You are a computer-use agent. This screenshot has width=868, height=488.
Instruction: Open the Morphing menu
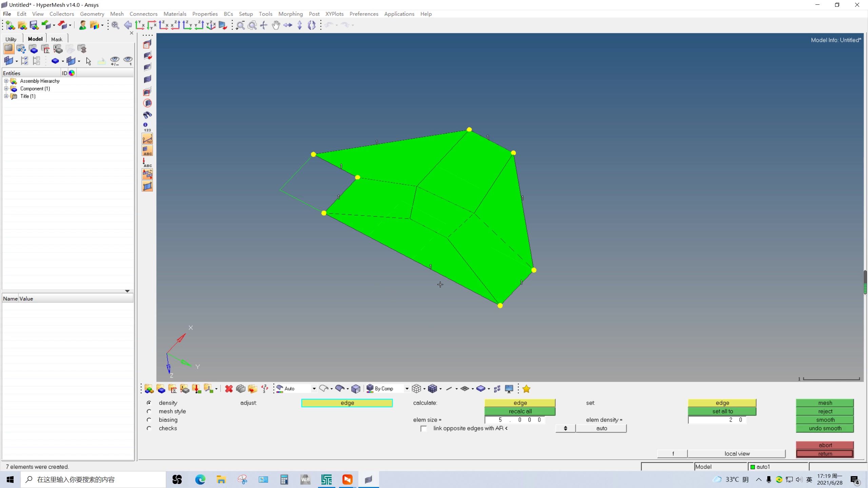[x=290, y=14]
